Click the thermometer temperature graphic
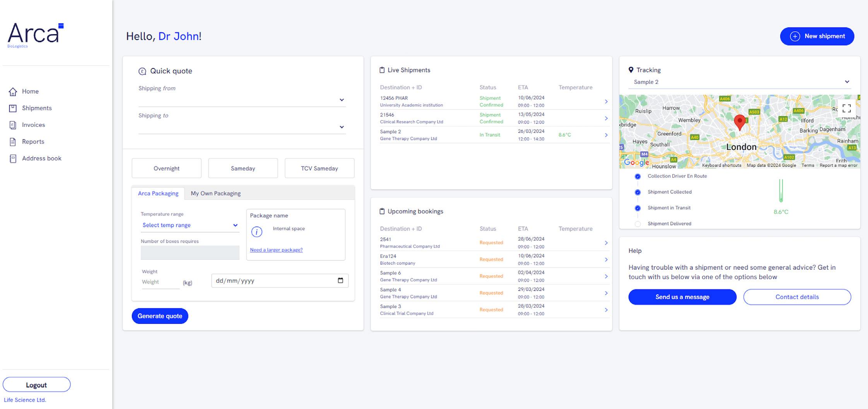Image resolution: width=868 pixels, height=409 pixels. 781,190
